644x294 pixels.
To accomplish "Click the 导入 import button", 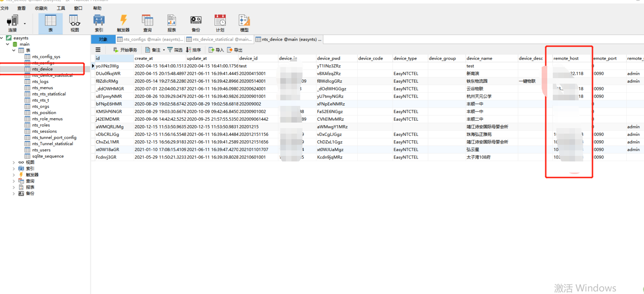I will 216,50.
